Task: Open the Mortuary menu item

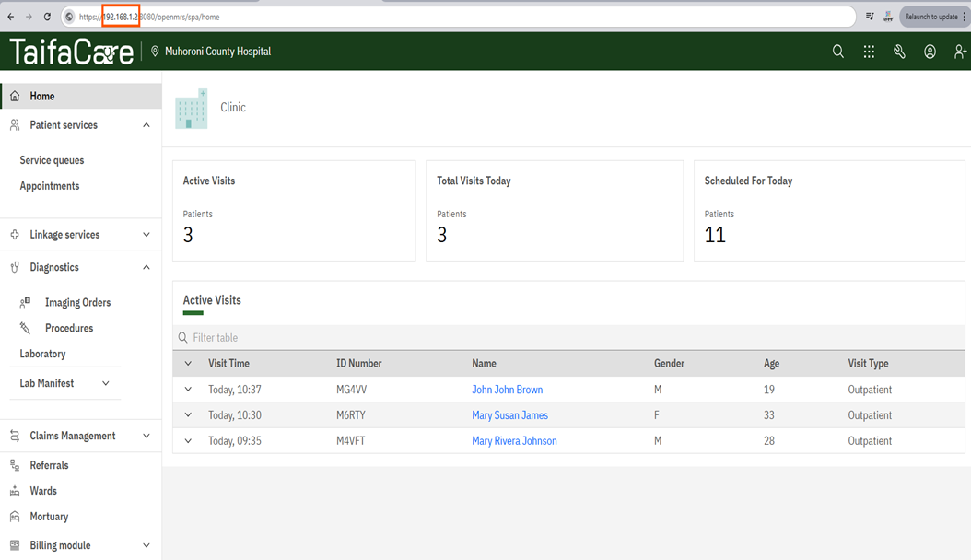Action: [x=49, y=517]
